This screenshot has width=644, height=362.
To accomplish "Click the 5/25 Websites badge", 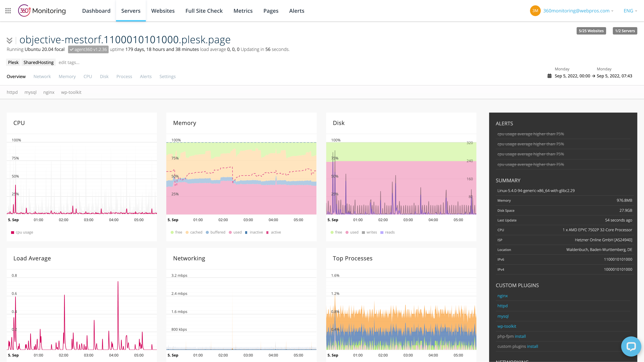I will 591,31.
